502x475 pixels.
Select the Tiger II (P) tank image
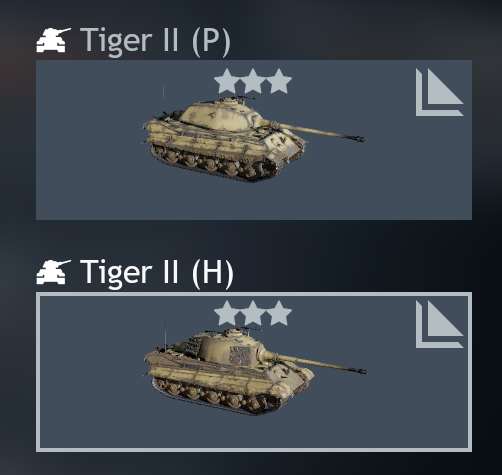pyautogui.click(x=253, y=138)
